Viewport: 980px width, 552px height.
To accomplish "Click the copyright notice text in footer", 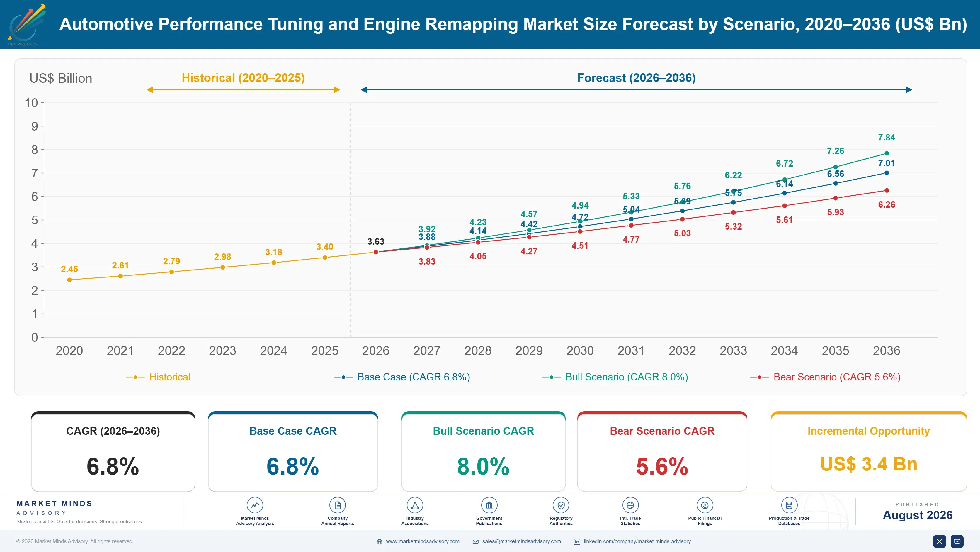I will 75,541.
